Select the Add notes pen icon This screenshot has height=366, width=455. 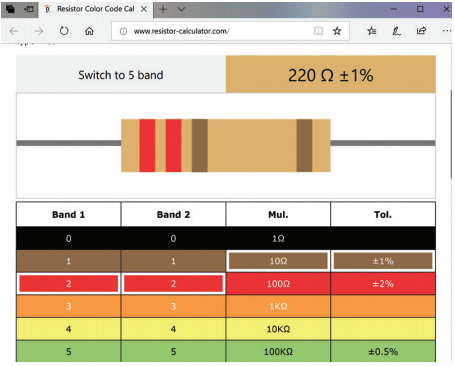[396, 31]
